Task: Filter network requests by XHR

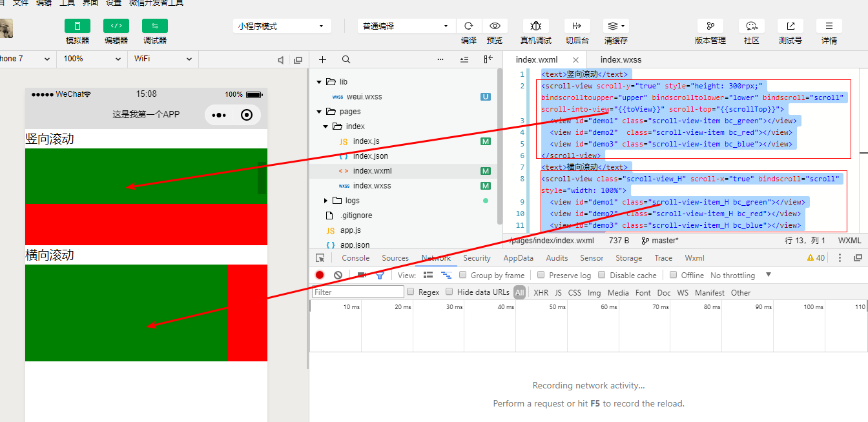Action: [541, 292]
